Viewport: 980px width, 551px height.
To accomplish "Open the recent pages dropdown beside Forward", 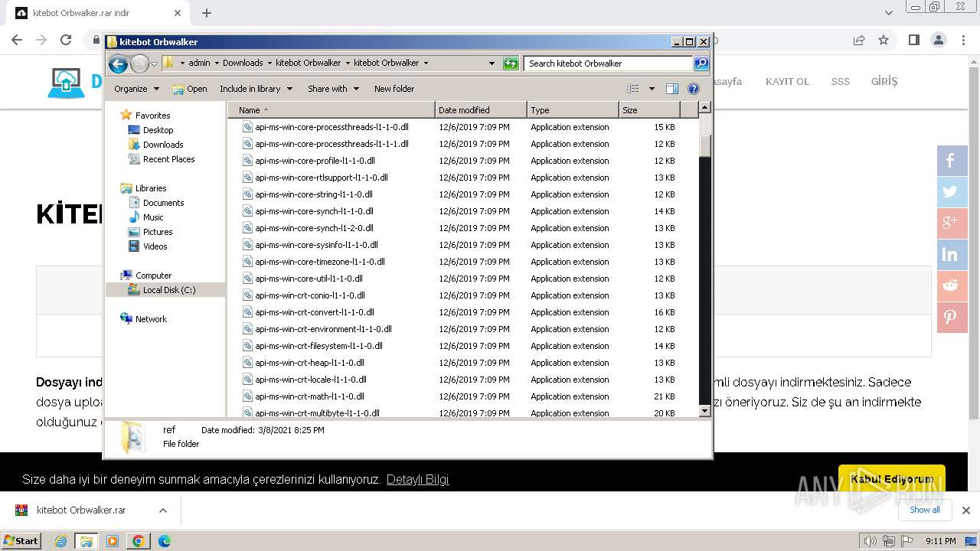I will tap(155, 64).
